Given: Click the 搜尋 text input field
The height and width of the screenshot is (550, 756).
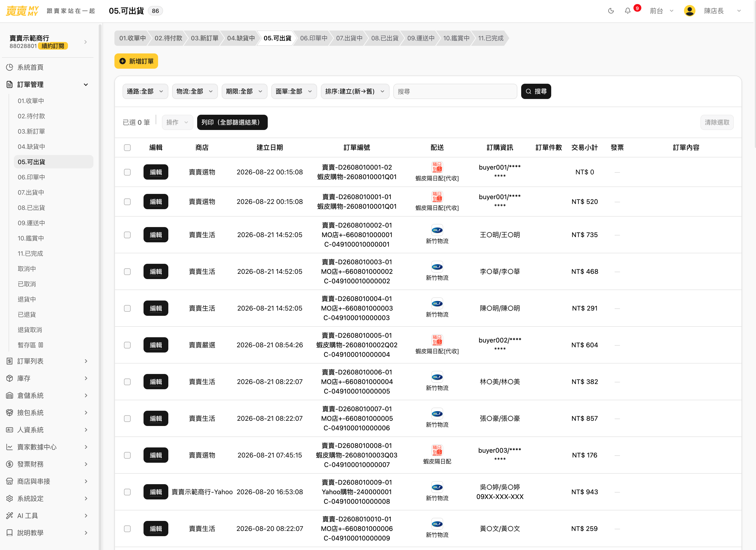Looking at the screenshot, I should 455,91.
